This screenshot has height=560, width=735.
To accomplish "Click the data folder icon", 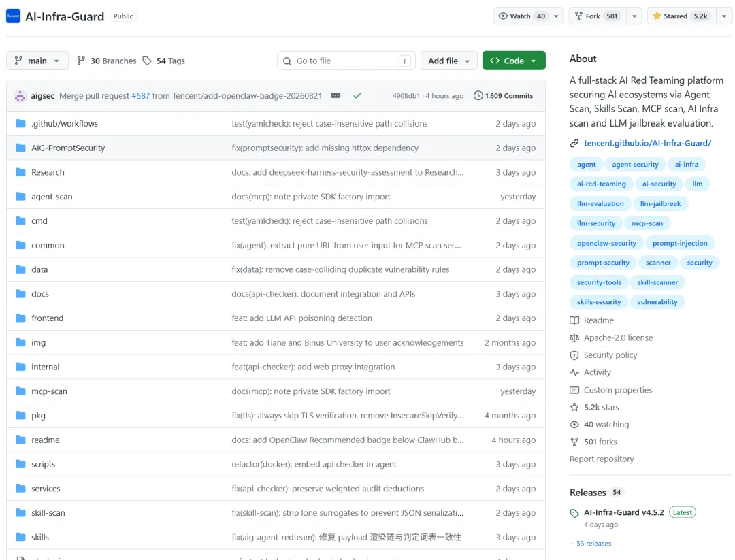I will [x=20, y=269].
